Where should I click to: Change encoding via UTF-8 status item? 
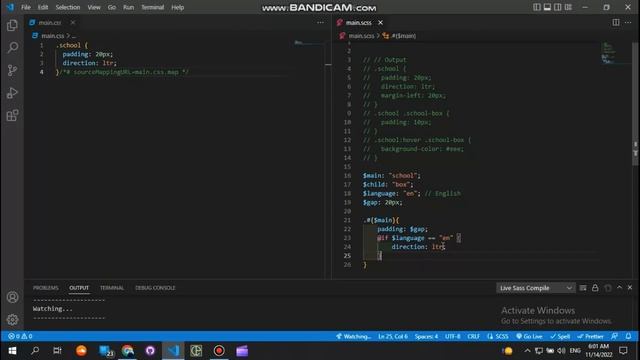click(x=453, y=336)
